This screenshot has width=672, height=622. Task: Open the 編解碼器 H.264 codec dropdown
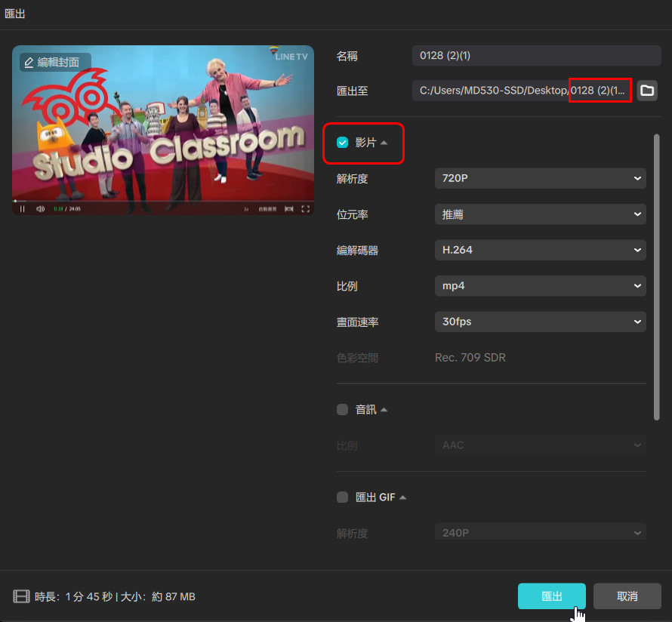[540, 250]
